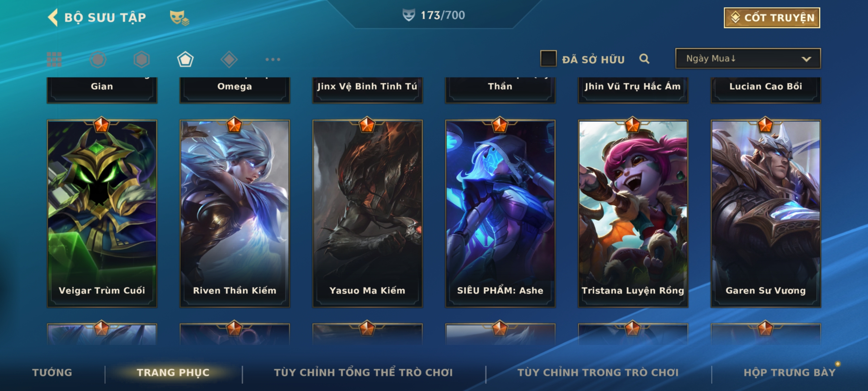Select the grid all-skins filter icon
The image size is (868, 391).
[54, 59]
